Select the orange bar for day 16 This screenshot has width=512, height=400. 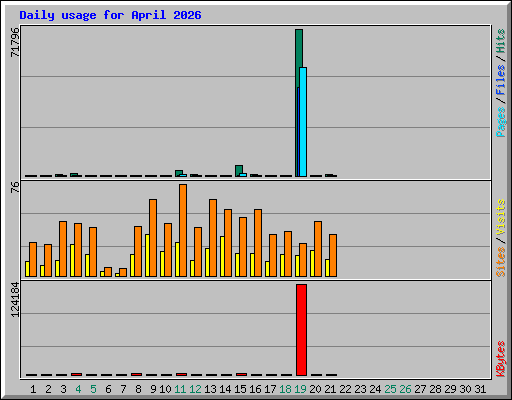click(x=258, y=243)
